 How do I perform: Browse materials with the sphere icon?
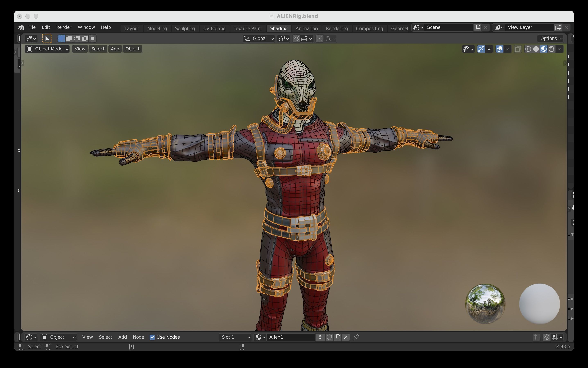260,337
